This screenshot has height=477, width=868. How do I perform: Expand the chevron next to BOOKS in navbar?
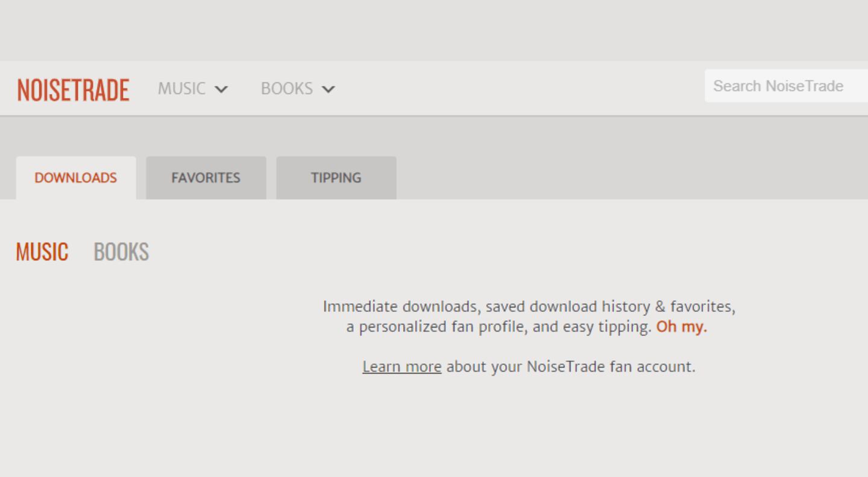(x=328, y=89)
